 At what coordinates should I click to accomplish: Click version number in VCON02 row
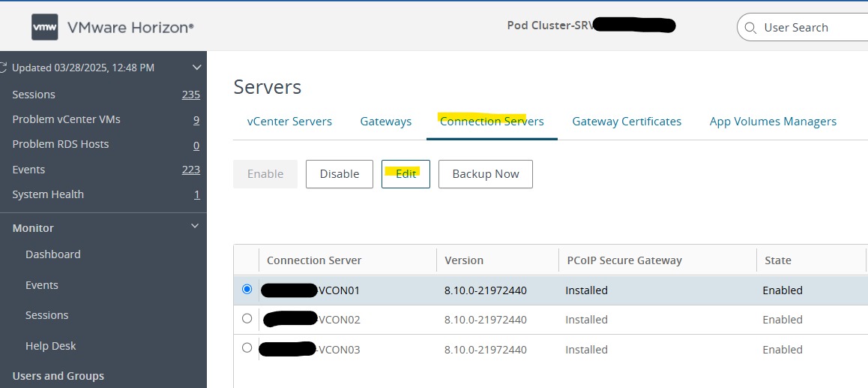coord(486,320)
